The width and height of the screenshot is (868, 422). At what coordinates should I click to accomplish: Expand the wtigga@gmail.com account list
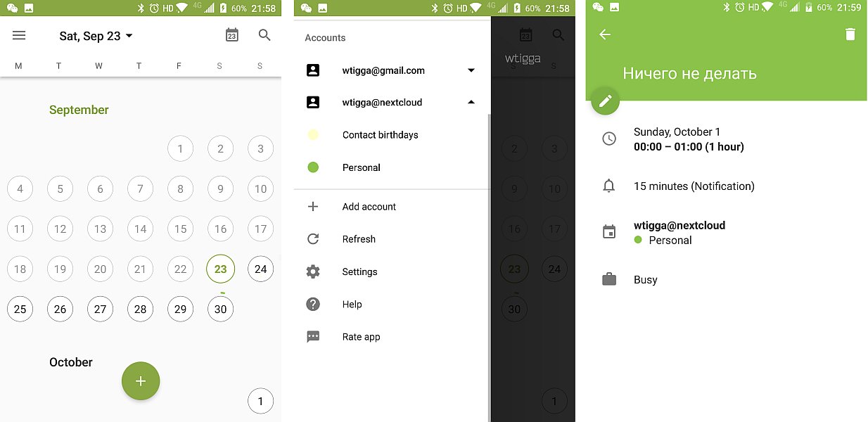(x=470, y=70)
